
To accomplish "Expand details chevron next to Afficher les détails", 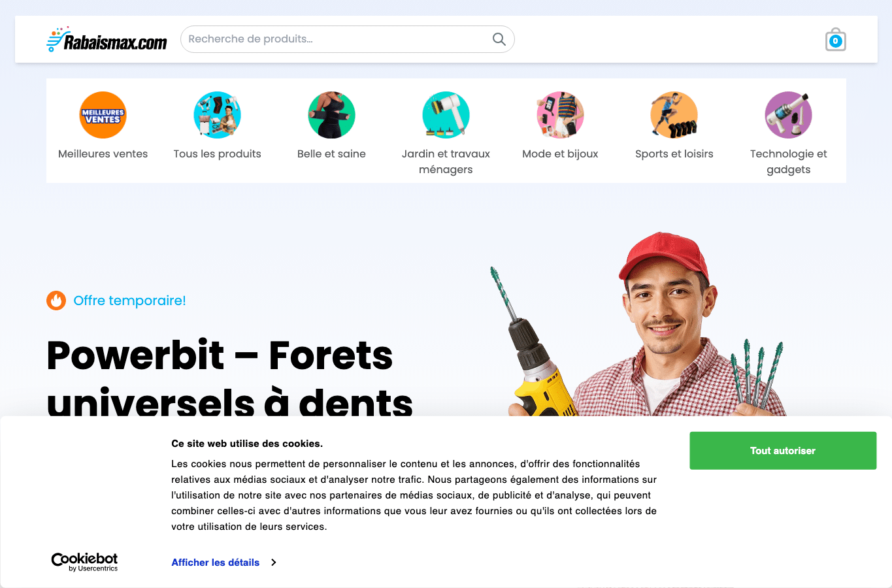I will click(x=274, y=563).
